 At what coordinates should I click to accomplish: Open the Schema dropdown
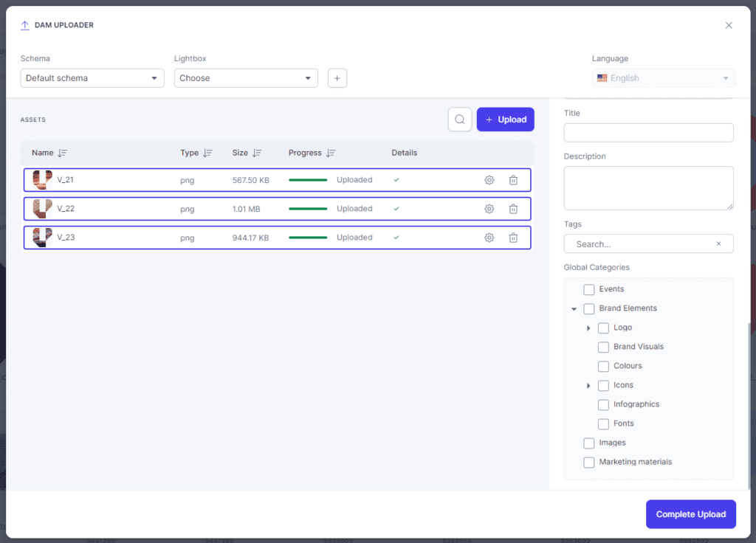[x=92, y=78]
